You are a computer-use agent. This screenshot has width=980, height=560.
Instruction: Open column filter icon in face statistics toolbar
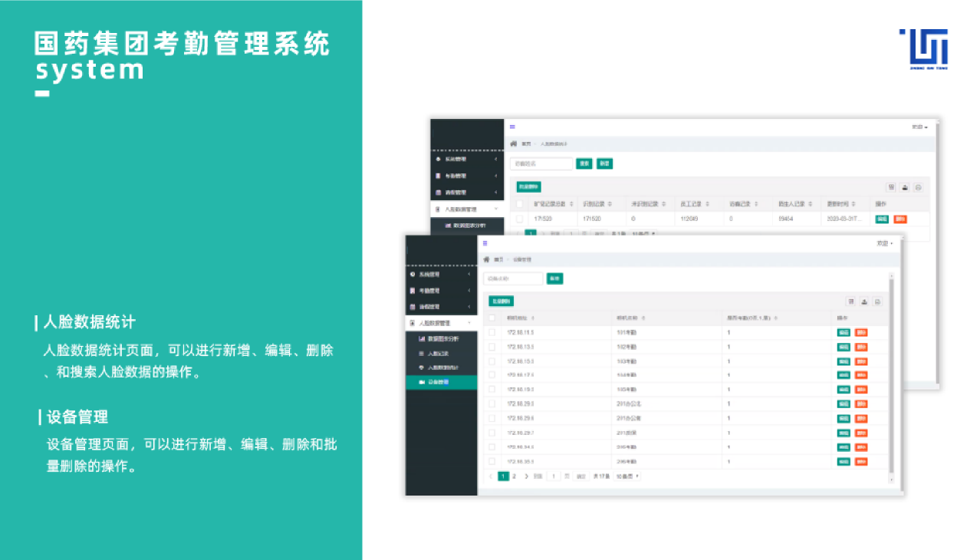tap(891, 187)
